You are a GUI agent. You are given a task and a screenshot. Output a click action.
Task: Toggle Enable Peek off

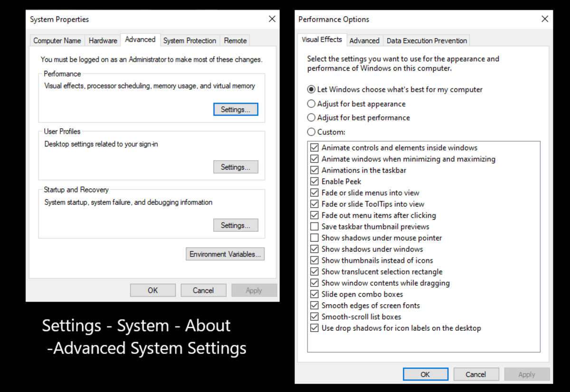[x=314, y=181]
